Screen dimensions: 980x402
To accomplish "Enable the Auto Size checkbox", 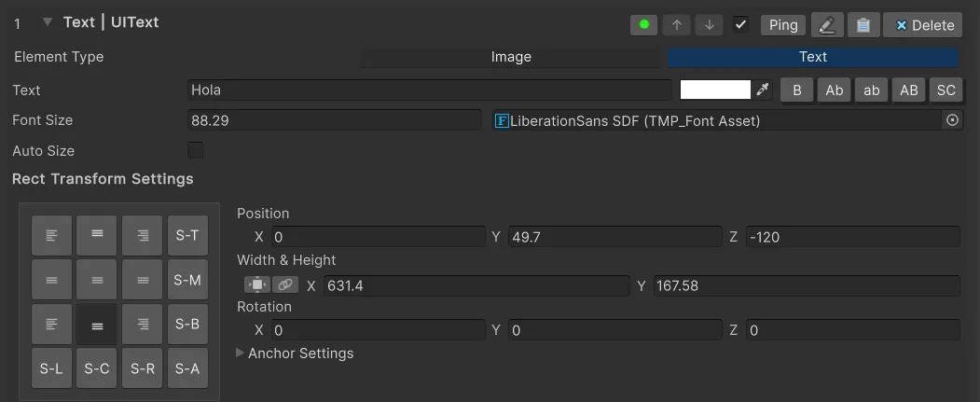I will tap(196, 150).
